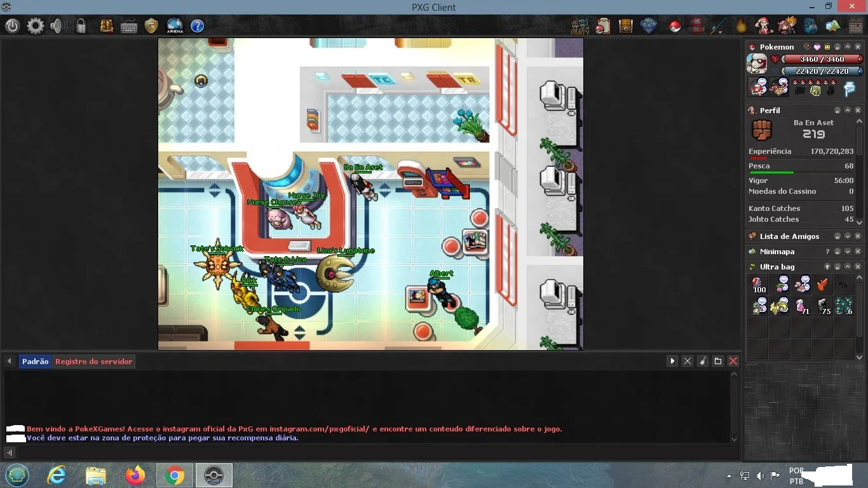Collapse the Perfil panel
868x488 pixels.
click(x=848, y=111)
